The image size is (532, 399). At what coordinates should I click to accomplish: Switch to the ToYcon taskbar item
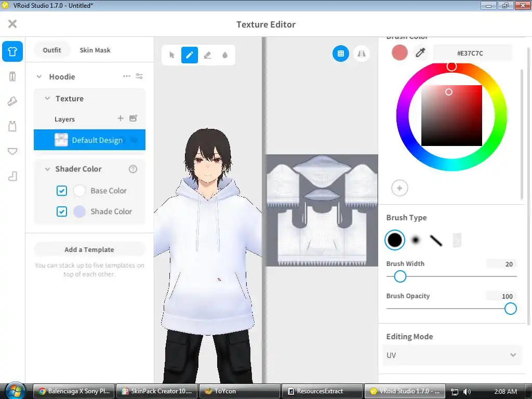point(240,391)
